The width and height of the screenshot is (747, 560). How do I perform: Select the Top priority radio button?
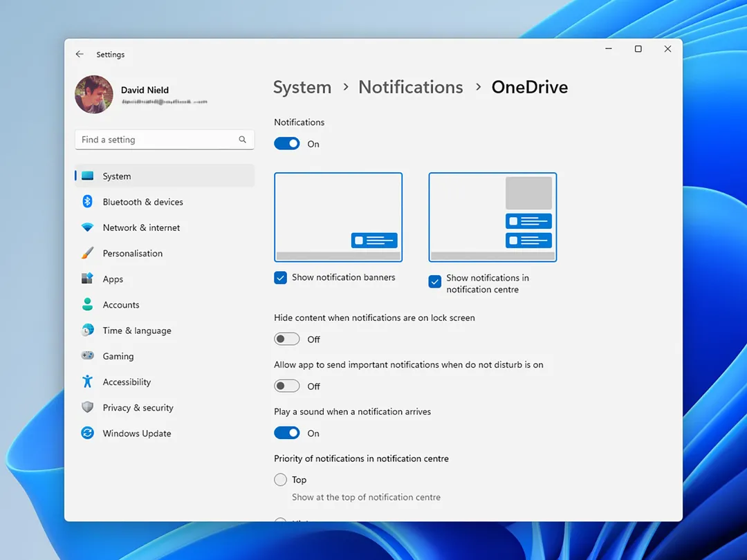[281, 480]
